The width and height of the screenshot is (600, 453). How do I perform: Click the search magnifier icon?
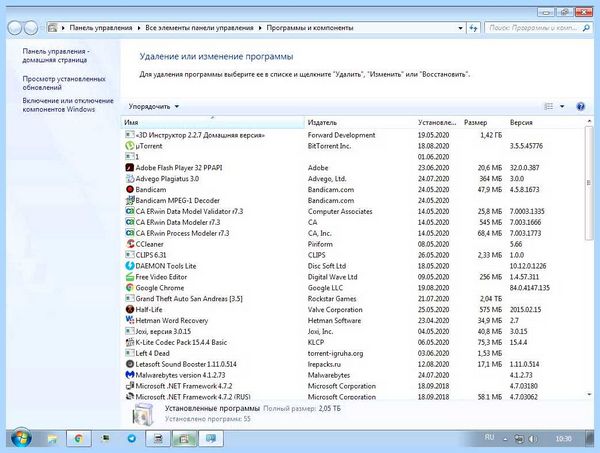pos(586,28)
